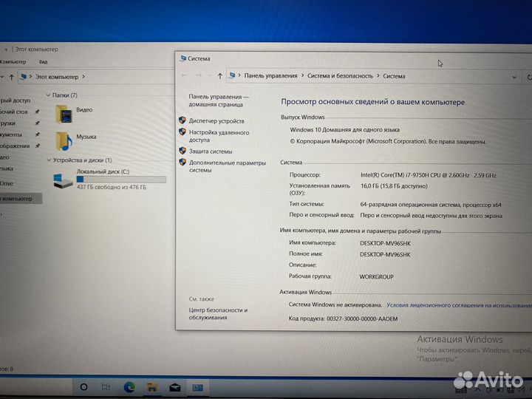Click Cortana circle on taskbar

point(83,387)
